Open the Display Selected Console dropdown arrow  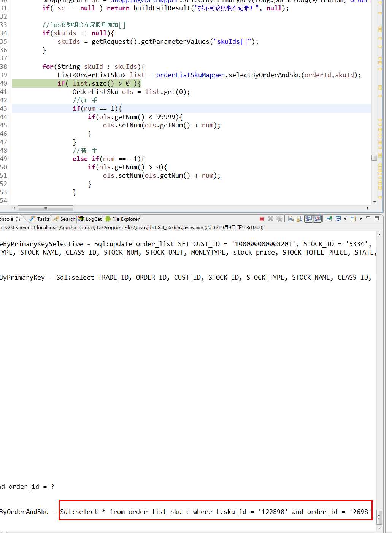click(x=345, y=219)
